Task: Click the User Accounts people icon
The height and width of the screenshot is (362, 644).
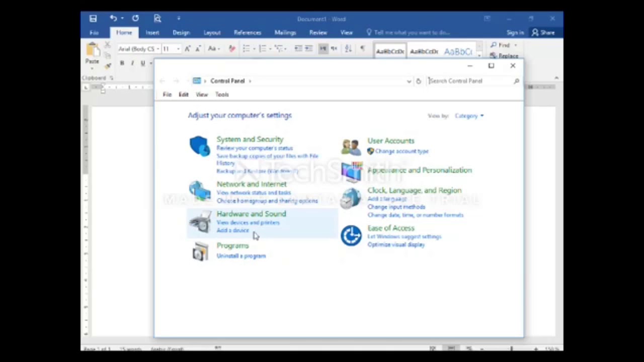Action: (351, 147)
